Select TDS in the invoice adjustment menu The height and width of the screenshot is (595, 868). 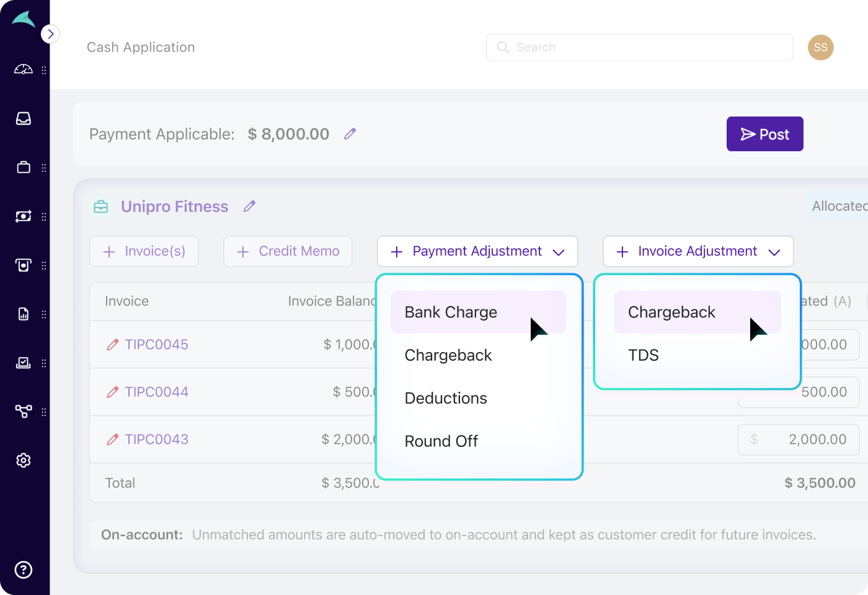[x=643, y=355]
